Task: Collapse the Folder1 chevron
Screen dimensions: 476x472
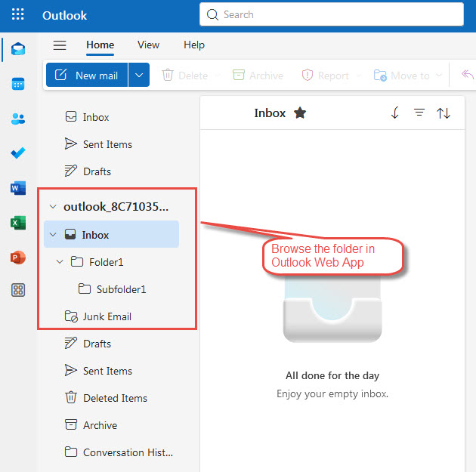Action: [60, 262]
